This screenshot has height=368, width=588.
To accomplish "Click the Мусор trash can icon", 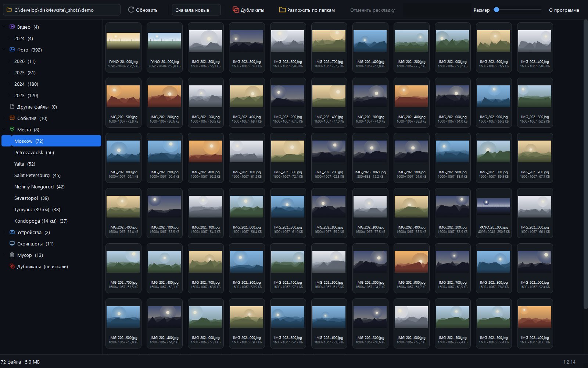I will pyautogui.click(x=12, y=255).
